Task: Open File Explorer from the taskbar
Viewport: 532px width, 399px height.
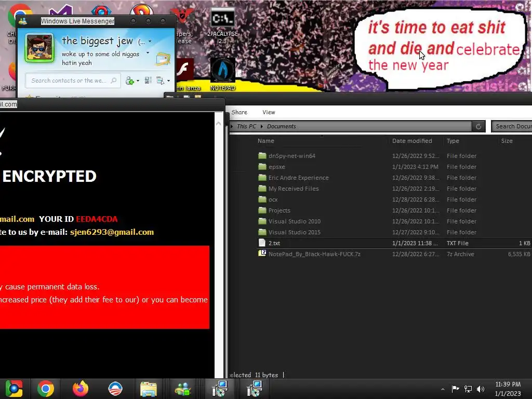Action: 148,389
